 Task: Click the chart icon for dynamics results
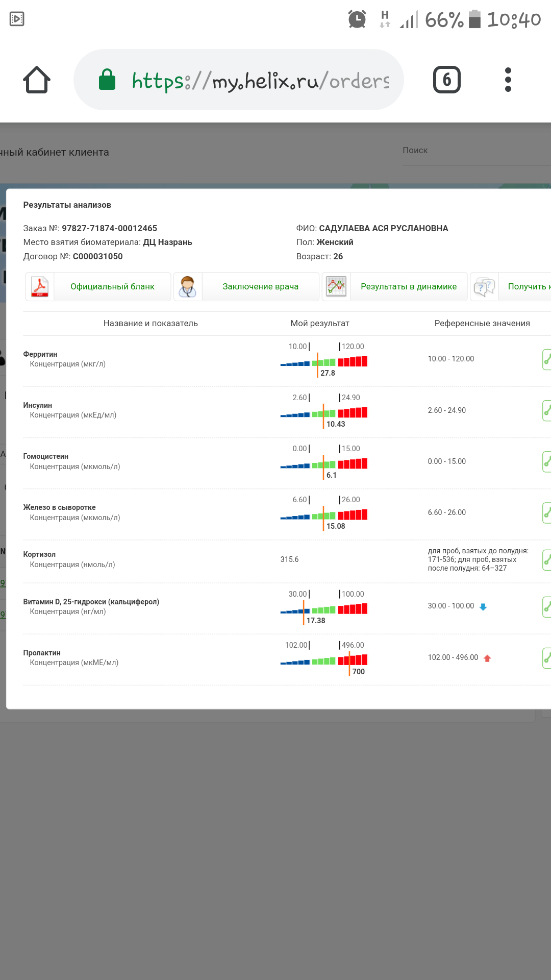(336, 286)
